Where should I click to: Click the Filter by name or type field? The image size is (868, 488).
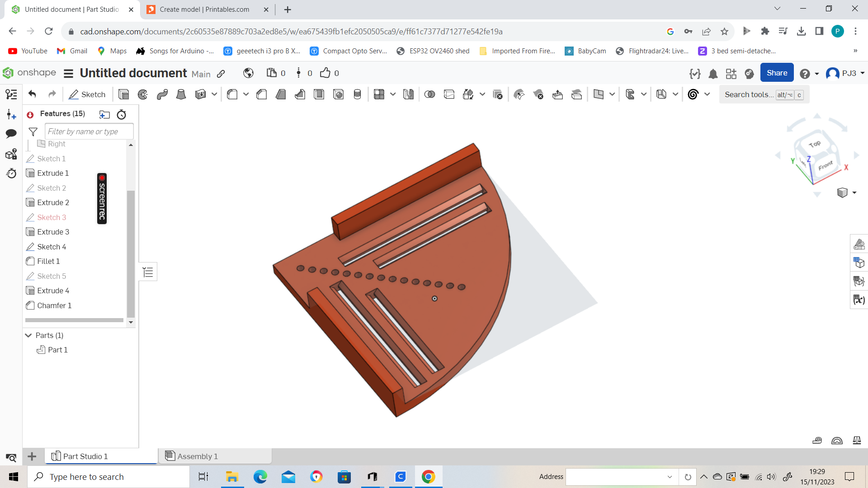(x=89, y=131)
